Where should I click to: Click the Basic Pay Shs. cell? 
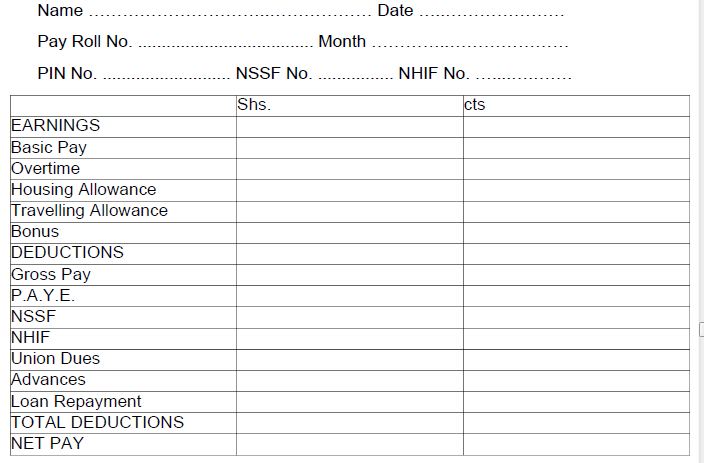point(349,148)
